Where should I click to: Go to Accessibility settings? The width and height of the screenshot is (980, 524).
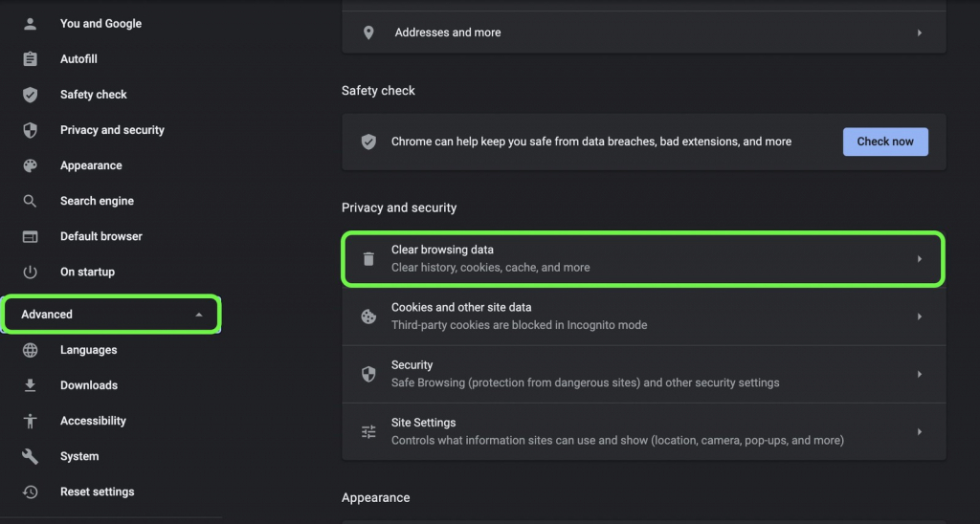[x=93, y=421]
